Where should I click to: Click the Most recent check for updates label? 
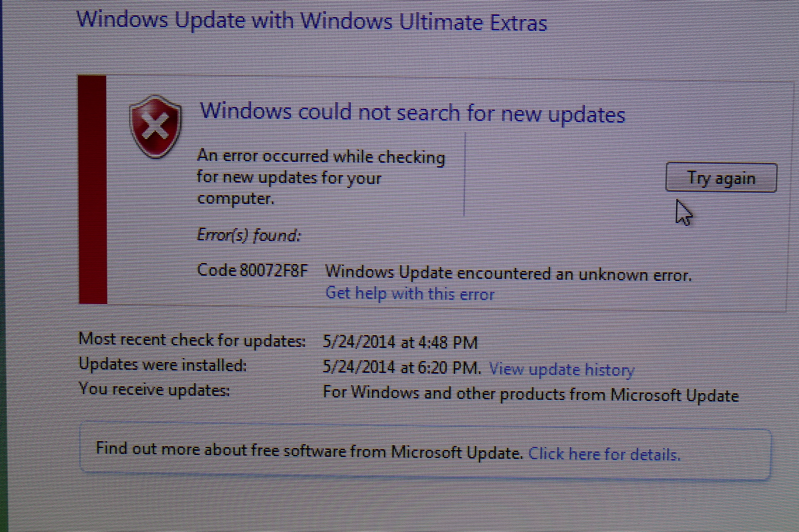[x=192, y=341]
